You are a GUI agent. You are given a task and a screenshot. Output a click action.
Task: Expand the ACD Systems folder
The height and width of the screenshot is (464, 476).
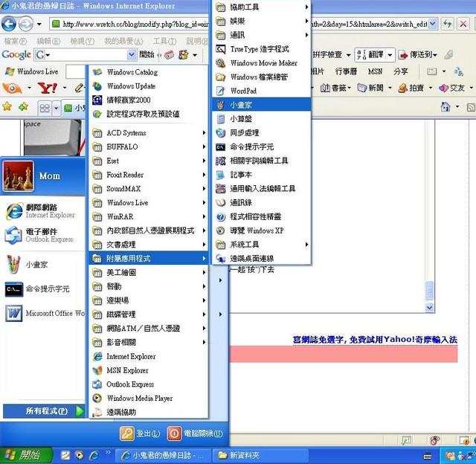[149, 132]
